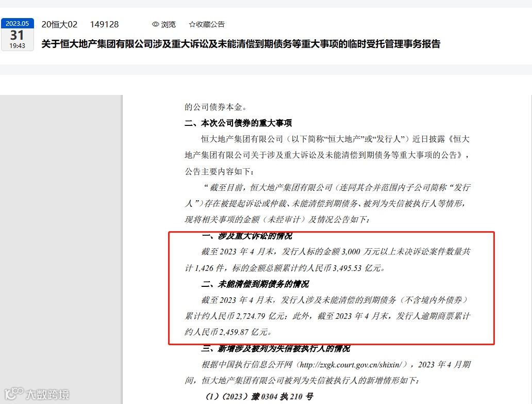Click the line 的公司债券本金。
Image resolution: width=532 pixels, height=404 pixels.
pos(216,107)
